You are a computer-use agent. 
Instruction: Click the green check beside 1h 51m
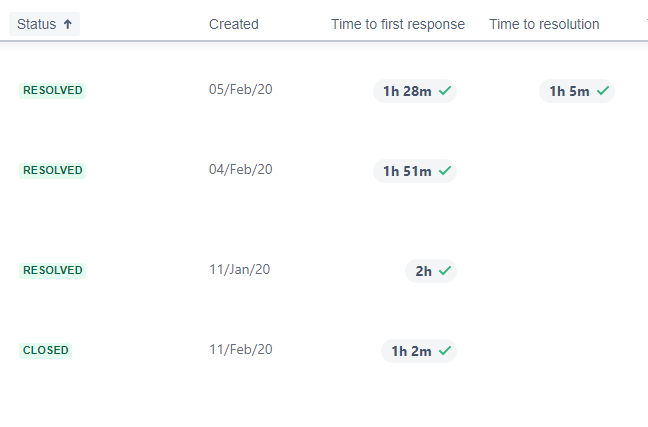445,170
